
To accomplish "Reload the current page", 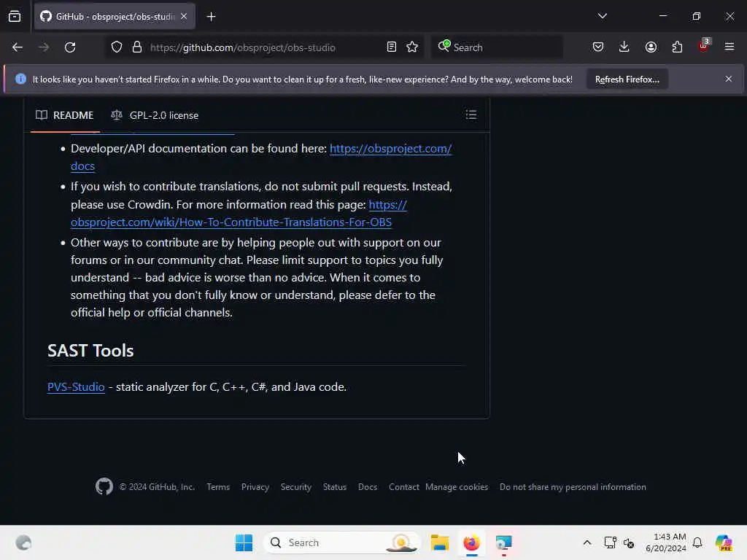I will click(x=70, y=47).
